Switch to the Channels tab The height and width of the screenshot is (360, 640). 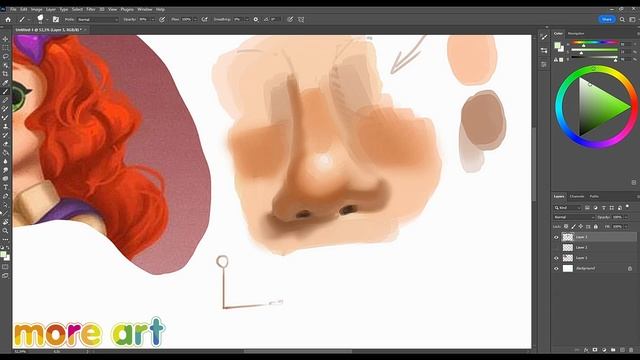click(x=577, y=196)
